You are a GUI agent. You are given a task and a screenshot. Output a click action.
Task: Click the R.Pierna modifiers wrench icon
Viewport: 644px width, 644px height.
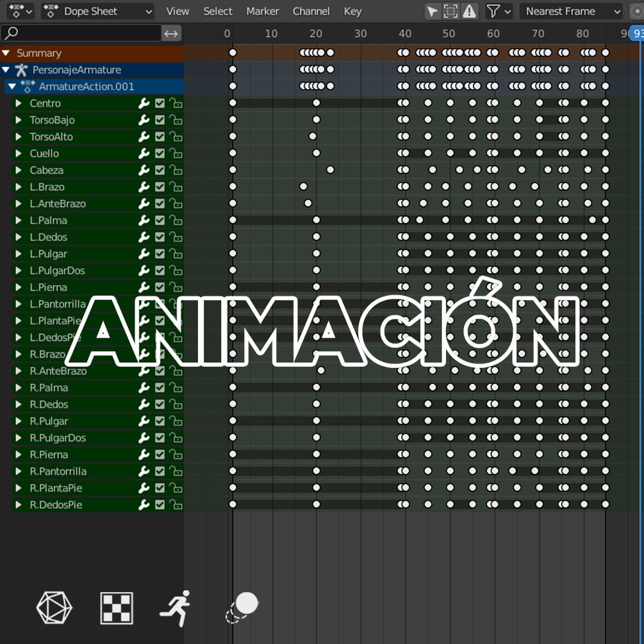coord(144,455)
